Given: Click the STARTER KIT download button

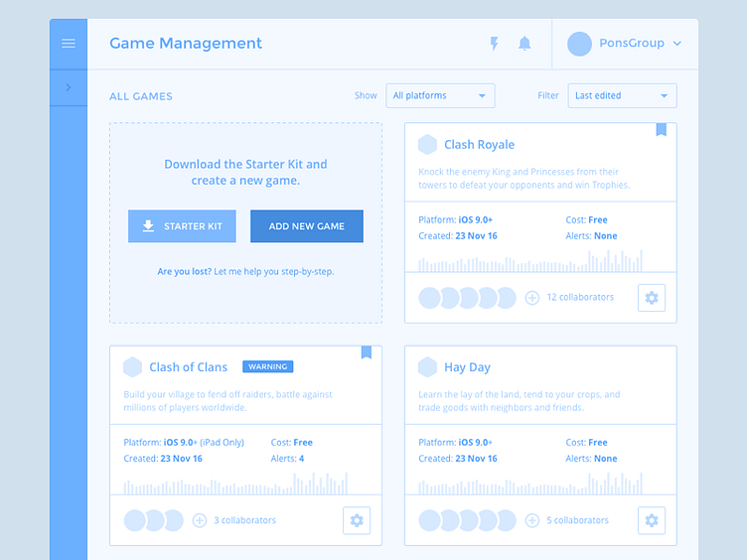Looking at the screenshot, I should point(182,226).
